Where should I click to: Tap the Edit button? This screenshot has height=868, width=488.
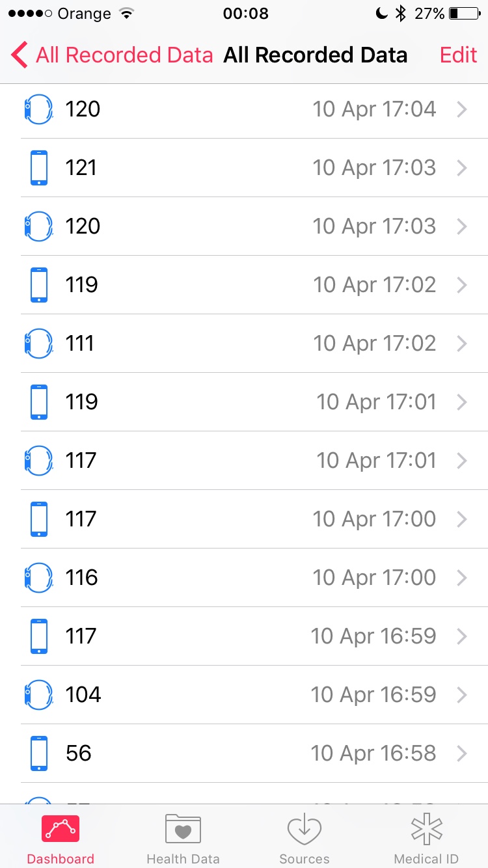pyautogui.click(x=459, y=55)
